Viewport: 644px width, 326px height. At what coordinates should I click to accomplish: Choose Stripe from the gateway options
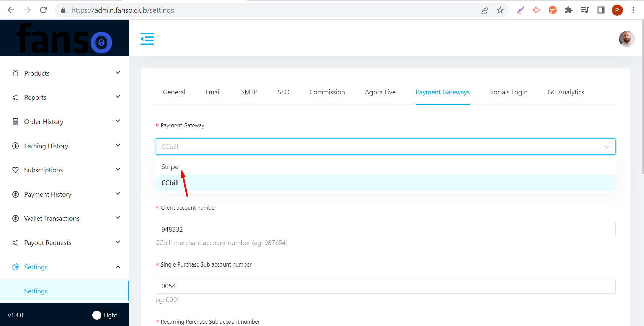pos(170,167)
